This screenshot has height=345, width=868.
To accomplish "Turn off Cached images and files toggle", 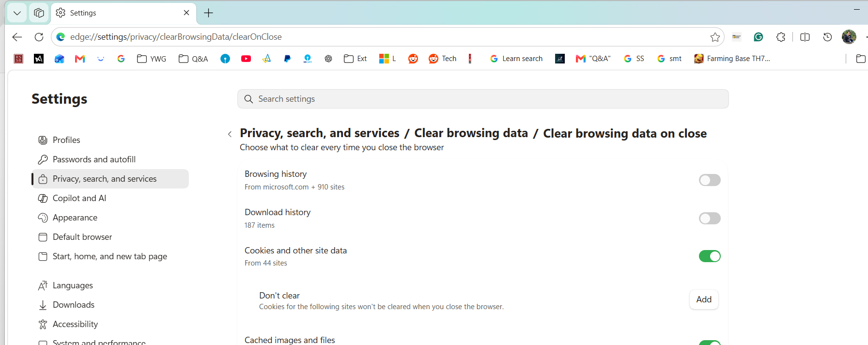I will tap(710, 343).
